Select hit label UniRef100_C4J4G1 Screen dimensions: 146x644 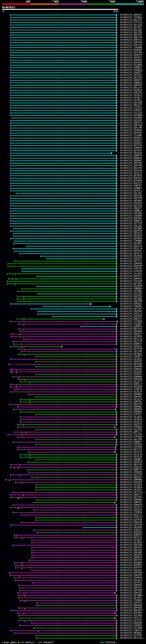coord(131,274)
